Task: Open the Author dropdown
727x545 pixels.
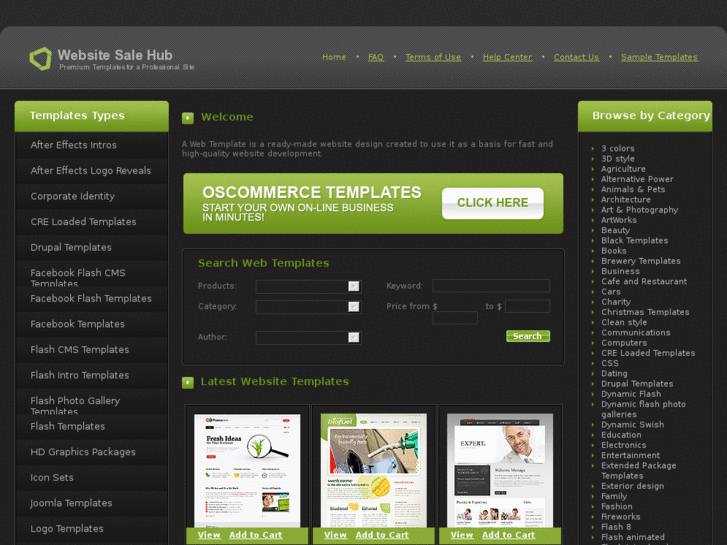Action: pyautogui.click(x=308, y=337)
